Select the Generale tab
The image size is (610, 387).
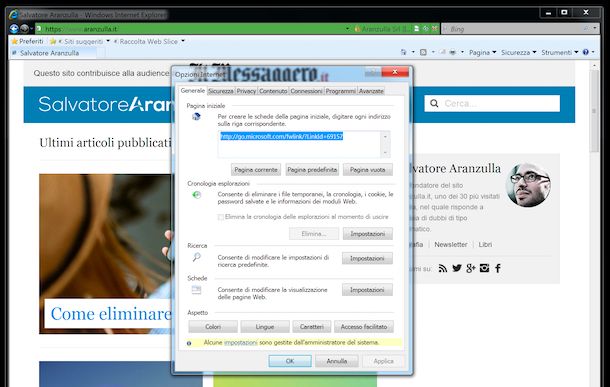click(193, 90)
